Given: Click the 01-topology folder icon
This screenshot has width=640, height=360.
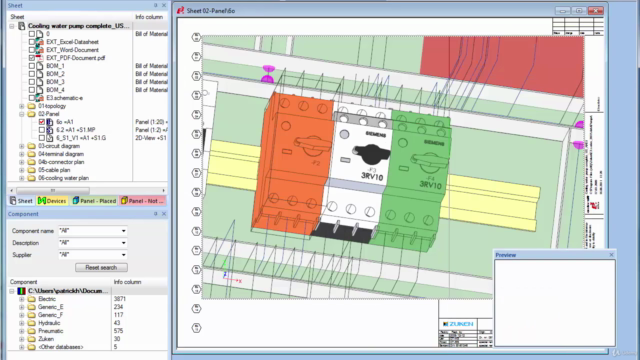Looking at the screenshot, I should pyautogui.click(x=31, y=106).
